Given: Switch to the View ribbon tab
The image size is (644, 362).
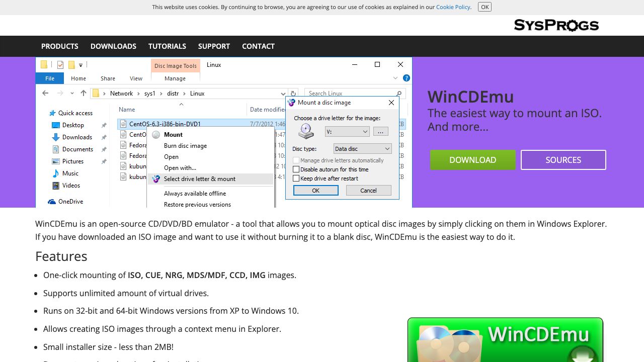Looking at the screenshot, I should pyautogui.click(x=136, y=78).
